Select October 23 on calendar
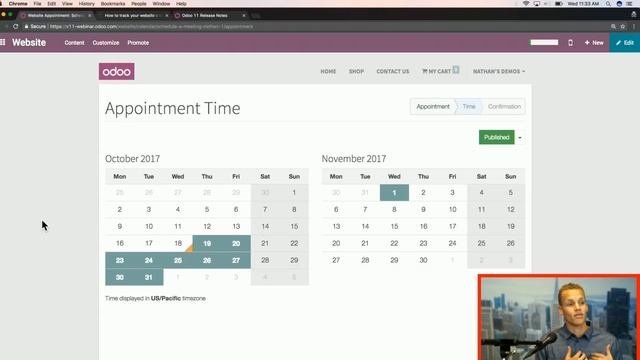 pyautogui.click(x=120, y=260)
